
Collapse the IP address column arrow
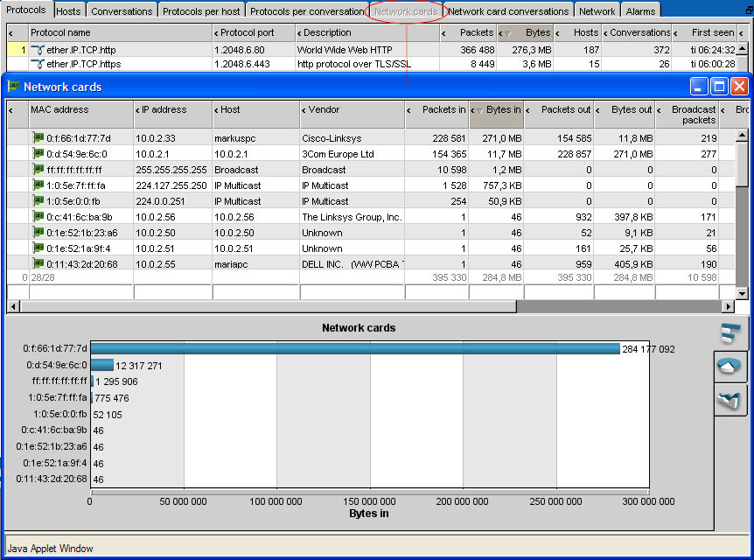pyautogui.click(x=138, y=110)
